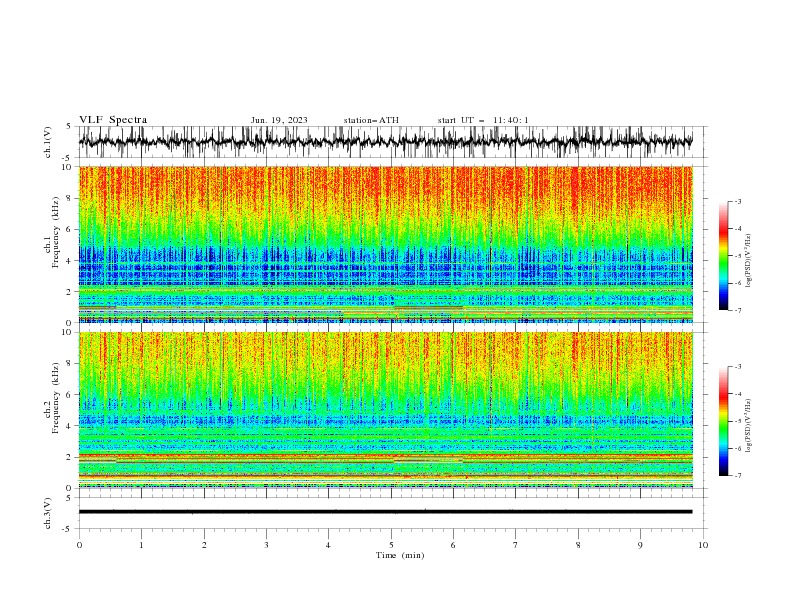Select the "Time (min)" axis label
Viewport: 792px width, 612px height.
pyautogui.click(x=400, y=555)
